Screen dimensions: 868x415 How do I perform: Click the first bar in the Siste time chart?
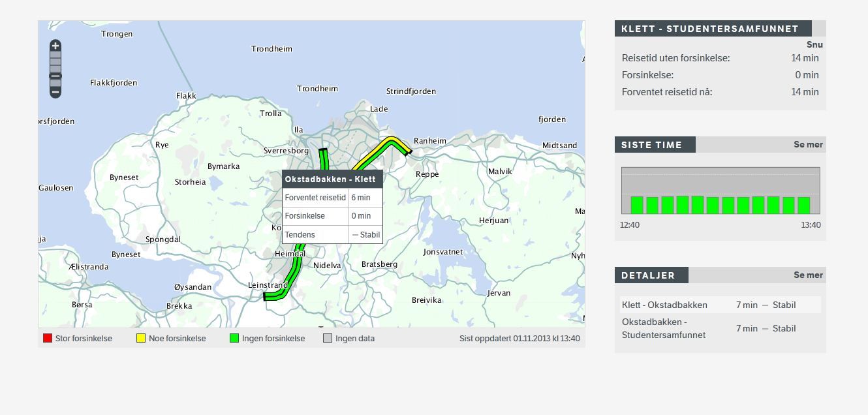(637, 206)
